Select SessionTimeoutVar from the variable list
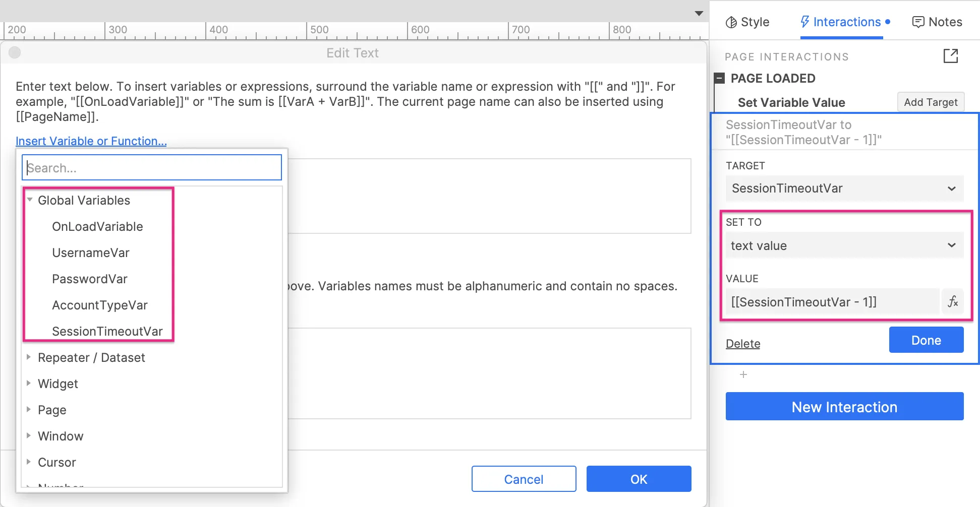Screen dimensions: 980x507 click(x=107, y=331)
